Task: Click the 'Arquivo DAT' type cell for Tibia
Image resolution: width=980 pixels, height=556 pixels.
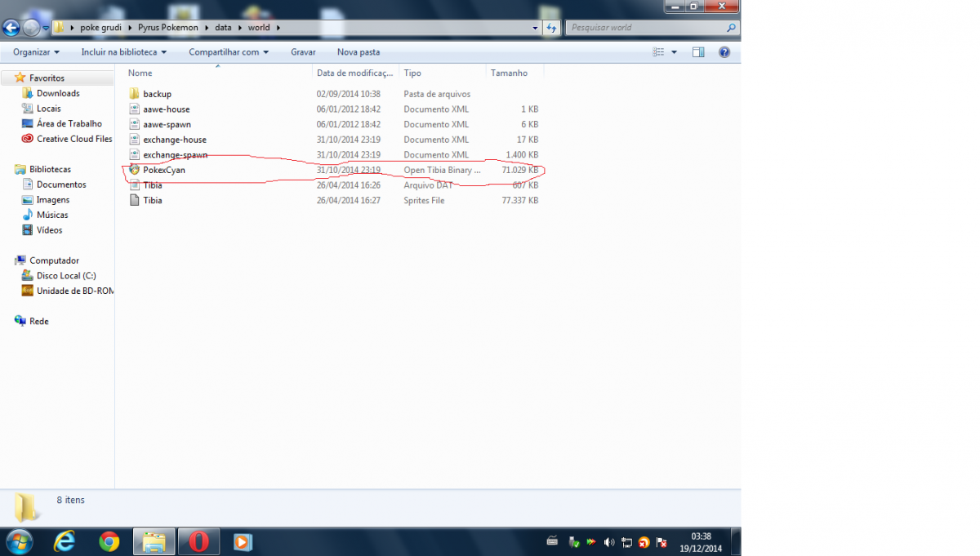Action: 430,185
